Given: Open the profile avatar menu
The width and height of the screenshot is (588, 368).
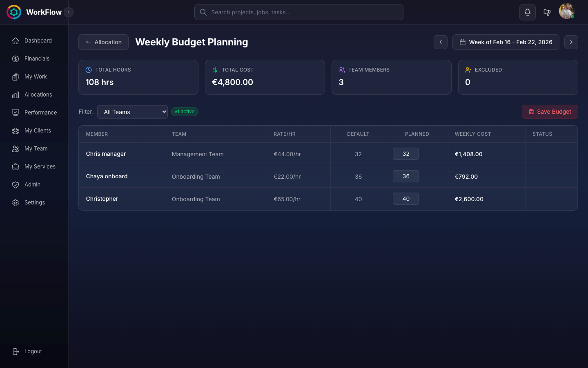Looking at the screenshot, I should [x=567, y=11].
